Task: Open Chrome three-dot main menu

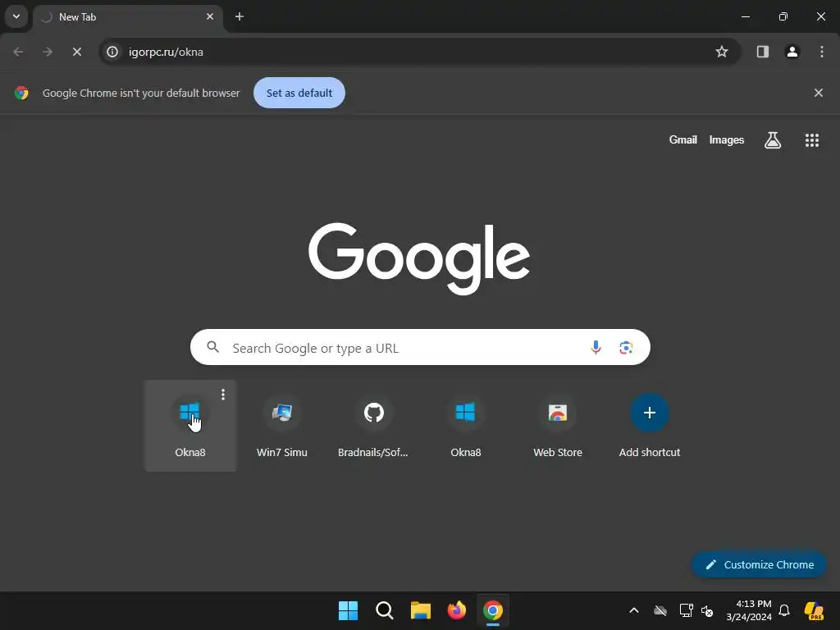Action: point(822,52)
